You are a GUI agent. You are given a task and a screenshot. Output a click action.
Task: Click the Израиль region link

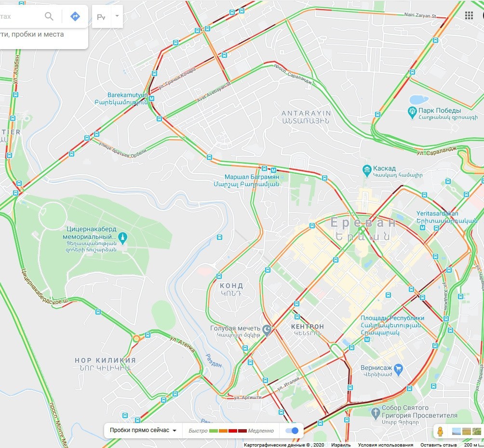click(x=341, y=445)
